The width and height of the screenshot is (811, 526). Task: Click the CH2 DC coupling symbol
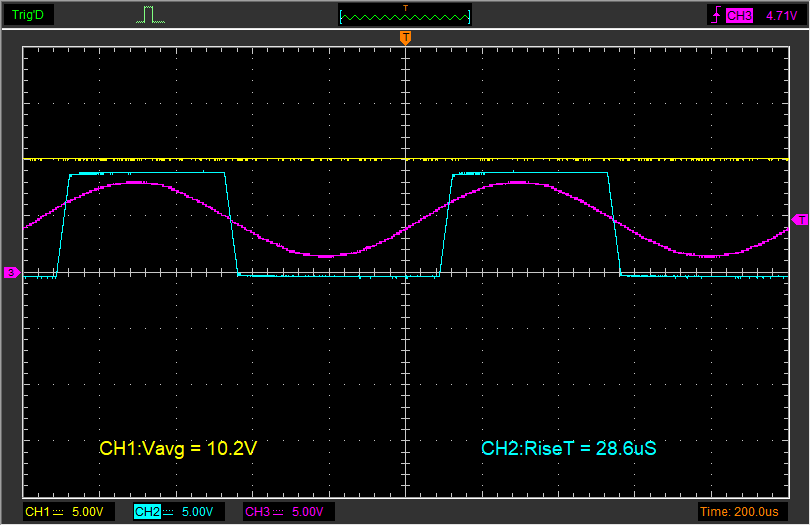click(168, 512)
